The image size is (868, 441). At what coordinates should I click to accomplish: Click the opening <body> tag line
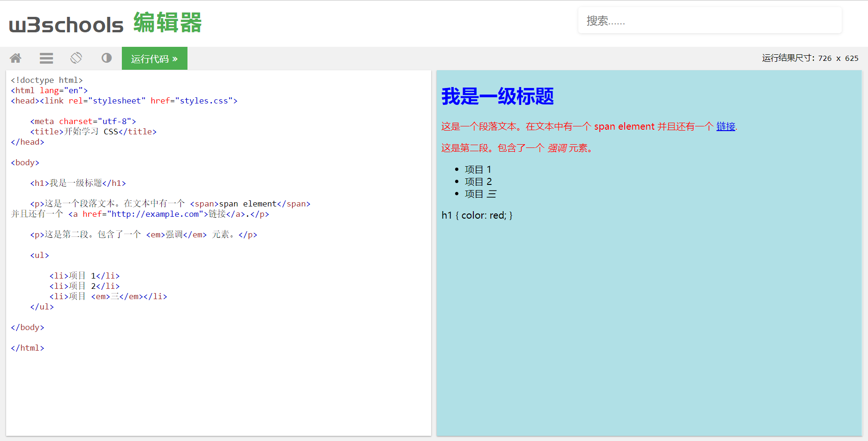25,162
